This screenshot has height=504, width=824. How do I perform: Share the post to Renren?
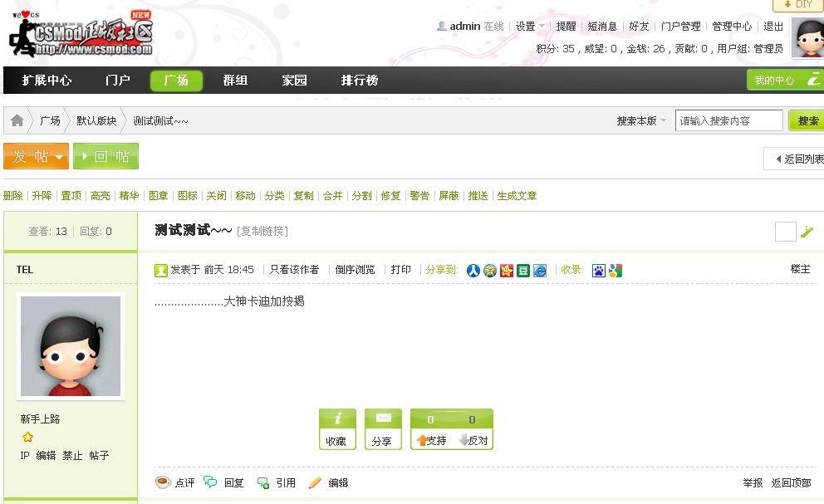click(473, 270)
